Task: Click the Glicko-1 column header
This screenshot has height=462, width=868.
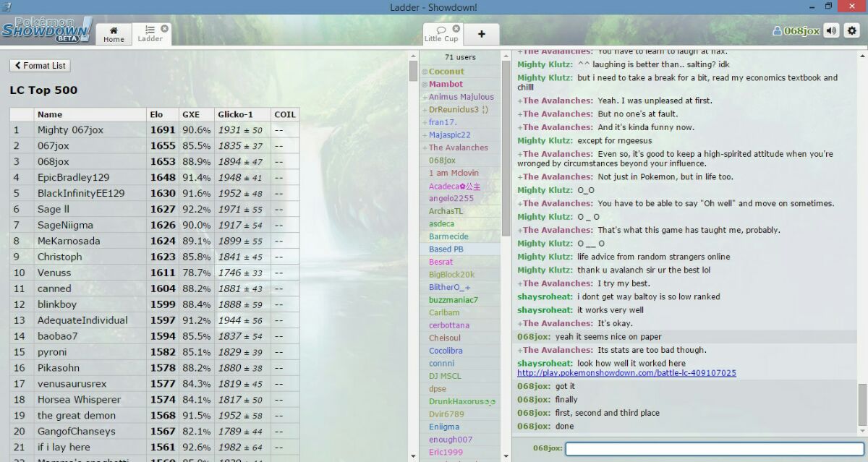Action: coord(242,114)
